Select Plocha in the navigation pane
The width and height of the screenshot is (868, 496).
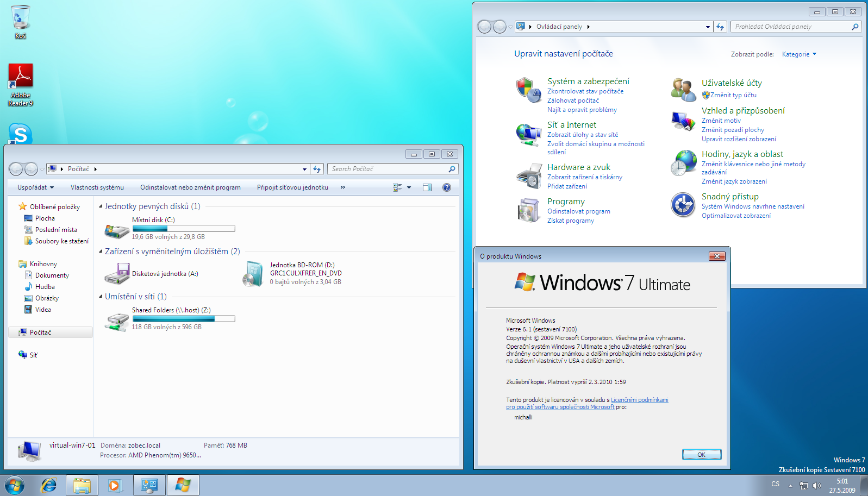pos(45,218)
